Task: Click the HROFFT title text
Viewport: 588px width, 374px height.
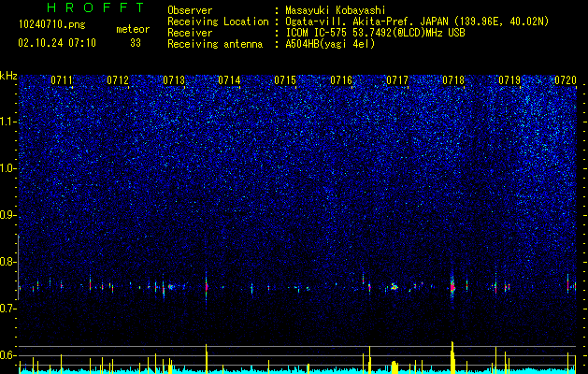Action: (x=95, y=7)
